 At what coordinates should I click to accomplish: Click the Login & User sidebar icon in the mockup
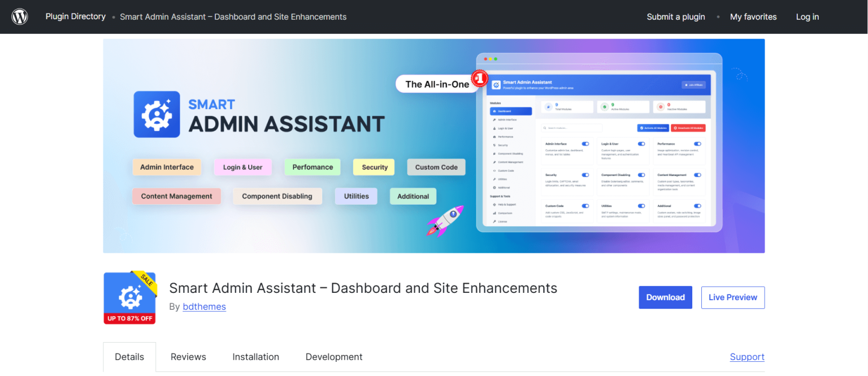[x=494, y=128]
